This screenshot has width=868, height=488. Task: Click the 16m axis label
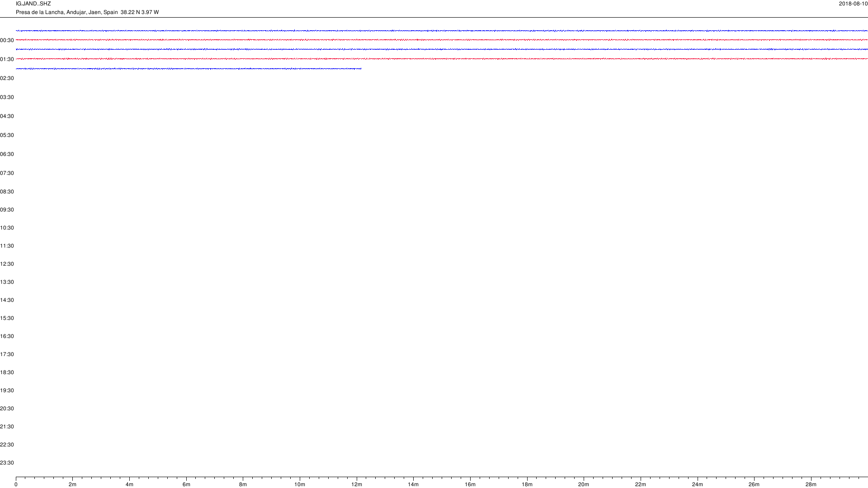(x=470, y=484)
